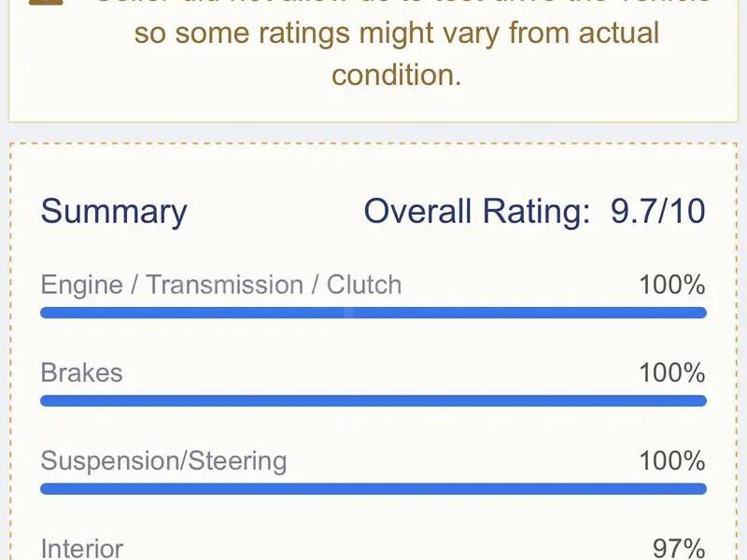
Task: Tap the Suspension/Steering 100% value
Action: (671, 460)
